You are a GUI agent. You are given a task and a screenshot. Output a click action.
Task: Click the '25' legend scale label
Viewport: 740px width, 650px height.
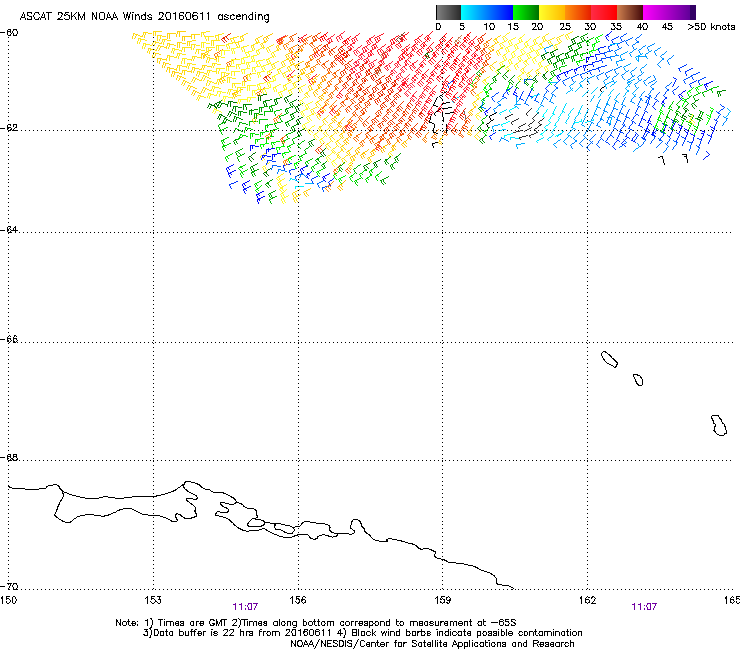click(x=565, y=27)
